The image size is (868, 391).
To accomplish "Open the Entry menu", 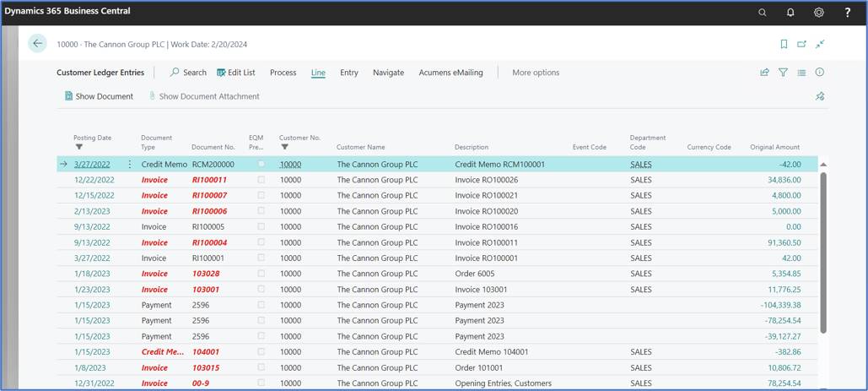I will coord(349,73).
